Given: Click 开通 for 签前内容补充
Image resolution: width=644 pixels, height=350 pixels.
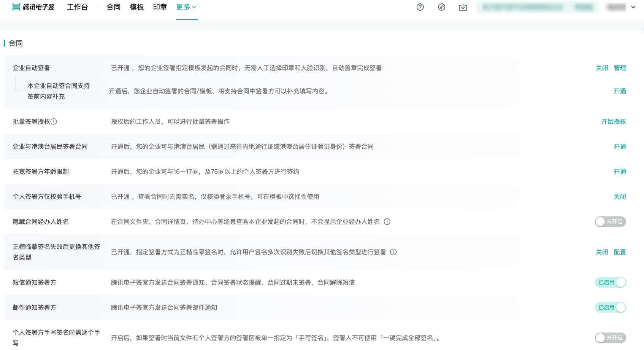Looking at the screenshot, I should click(x=620, y=91).
